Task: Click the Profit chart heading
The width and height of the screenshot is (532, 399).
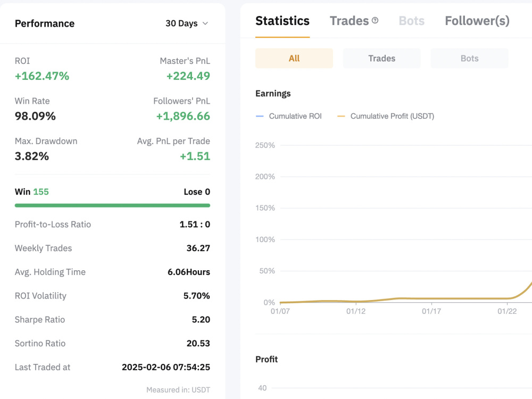Action: point(267,359)
